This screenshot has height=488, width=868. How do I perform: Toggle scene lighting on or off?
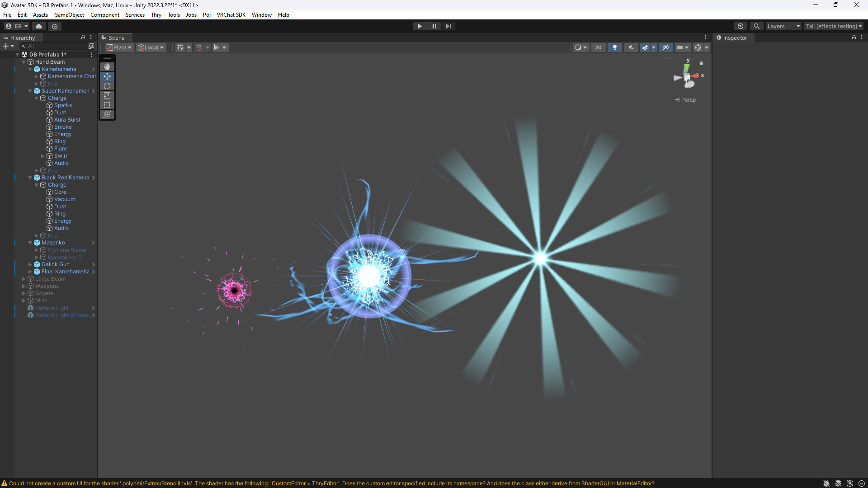(614, 47)
